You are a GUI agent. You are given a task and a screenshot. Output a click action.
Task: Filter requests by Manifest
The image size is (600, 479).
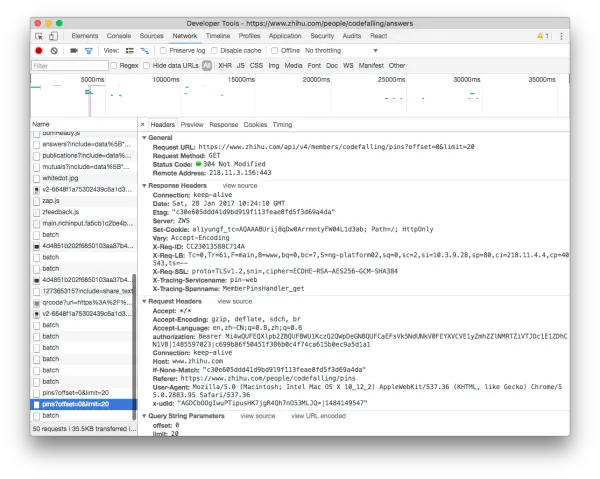[371, 65]
